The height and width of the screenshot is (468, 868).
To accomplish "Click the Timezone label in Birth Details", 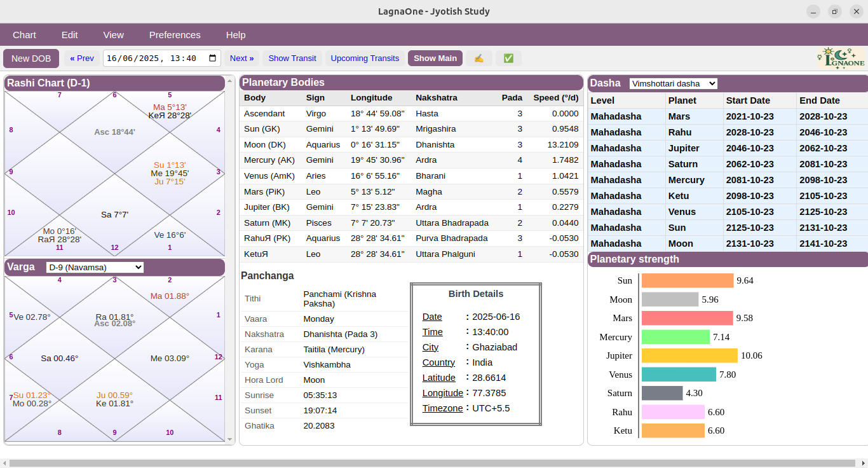I will pyautogui.click(x=442, y=408).
